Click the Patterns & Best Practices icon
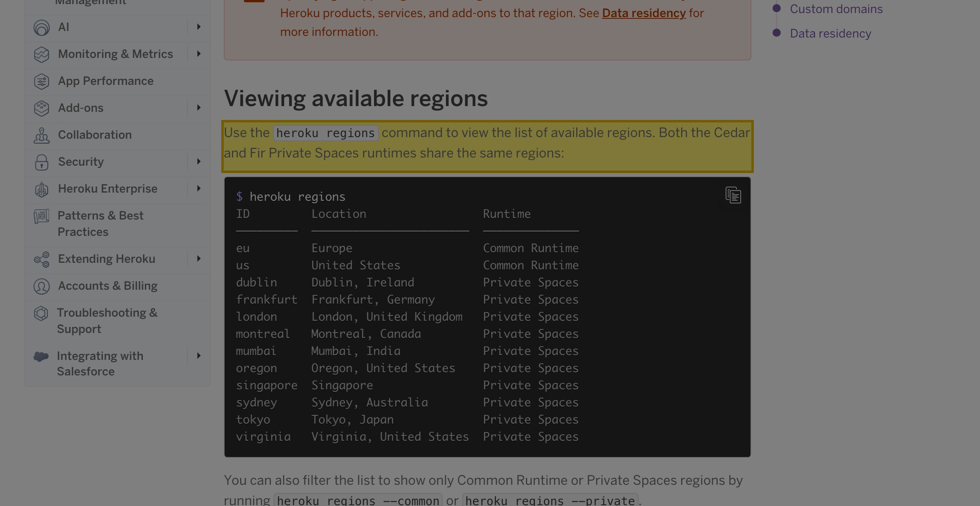The width and height of the screenshot is (980, 506). pos(41,216)
